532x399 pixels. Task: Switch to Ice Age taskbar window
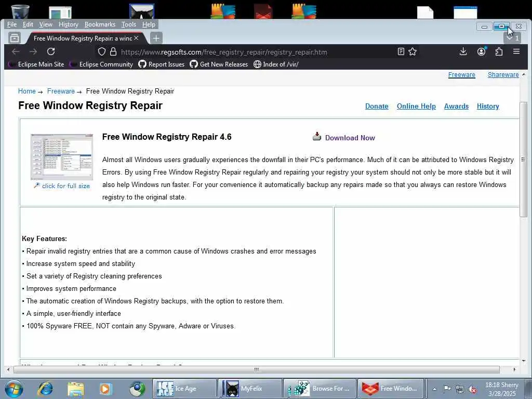click(184, 389)
